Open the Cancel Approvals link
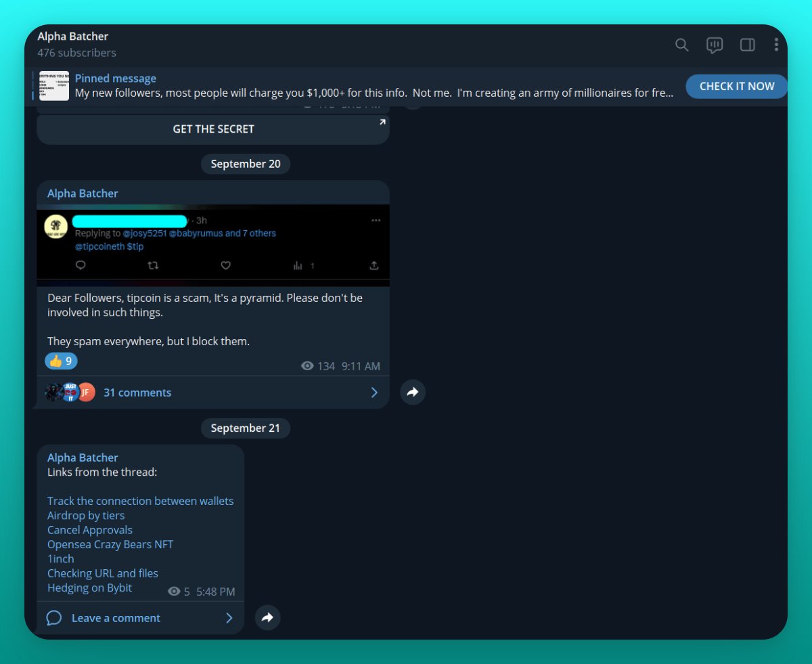The height and width of the screenshot is (664, 812). point(89,529)
